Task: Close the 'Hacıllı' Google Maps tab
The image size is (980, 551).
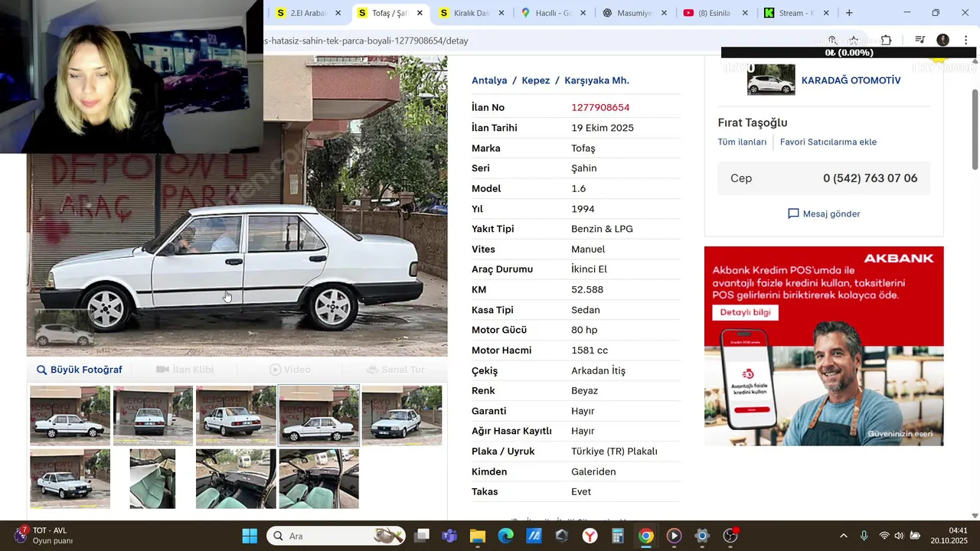Action: tap(583, 13)
